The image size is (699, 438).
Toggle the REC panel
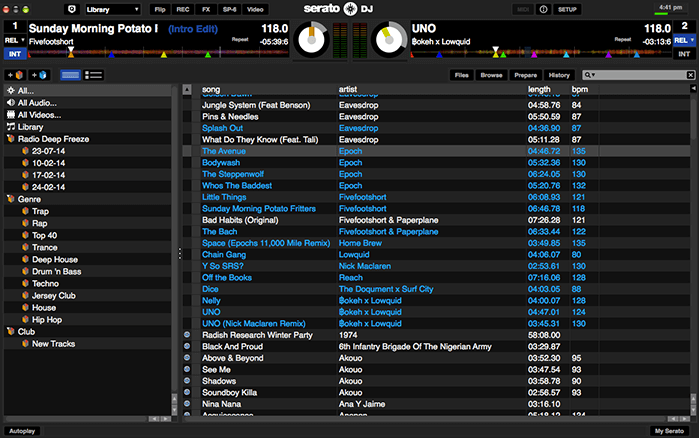click(183, 9)
